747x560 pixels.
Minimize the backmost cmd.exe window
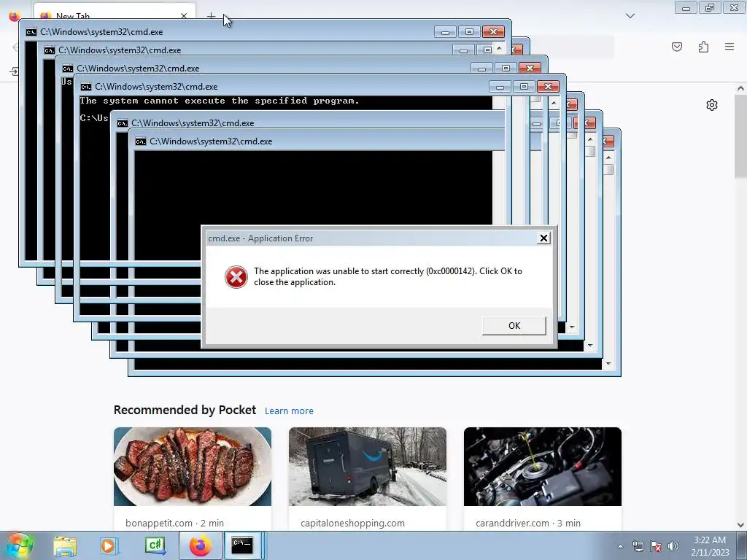click(445, 32)
